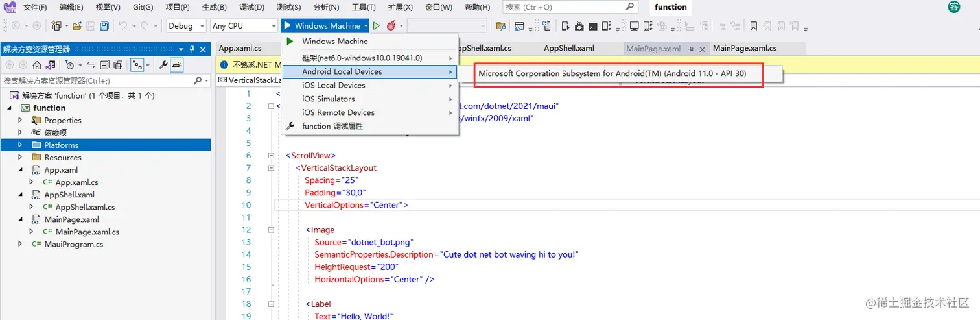The height and width of the screenshot is (320, 980).
Task: Toggle Preview Selected Items button
Action: (177, 65)
